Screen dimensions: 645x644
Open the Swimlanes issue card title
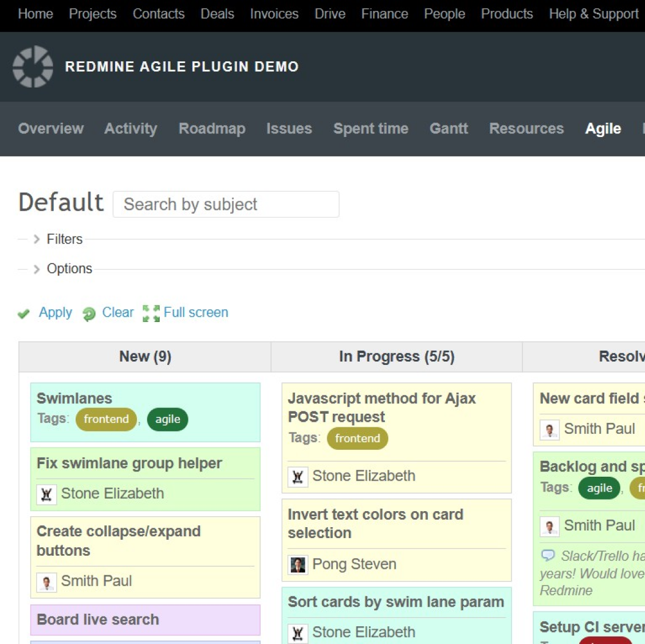[x=74, y=398]
